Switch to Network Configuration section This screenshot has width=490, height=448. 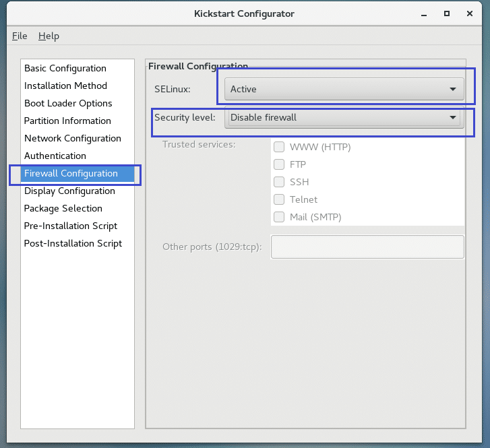(x=73, y=138)
